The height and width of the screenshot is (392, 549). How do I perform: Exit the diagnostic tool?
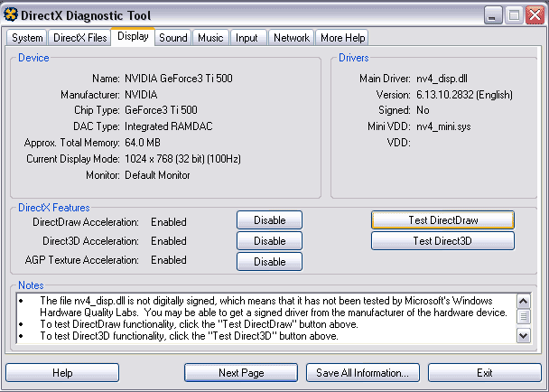point(485,373)
